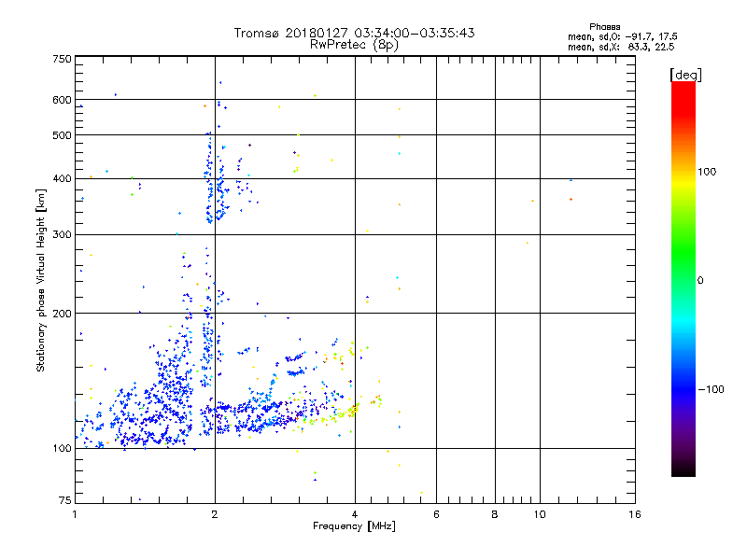747x560 pixels.
Task: Click the yellow region of the colorbar near 100
Action: 684,183
